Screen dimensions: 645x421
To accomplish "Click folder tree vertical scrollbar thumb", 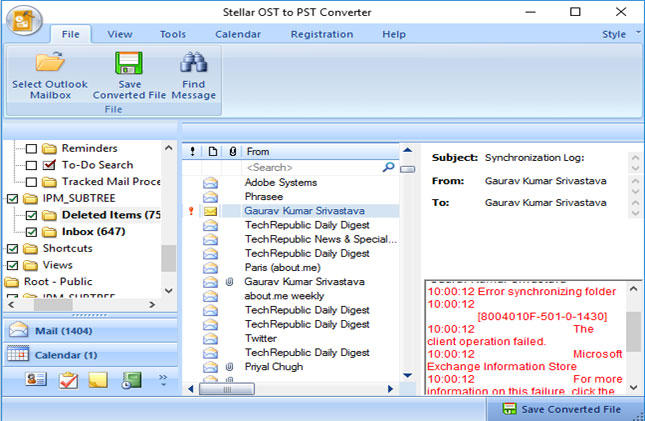I will [169, 258].
